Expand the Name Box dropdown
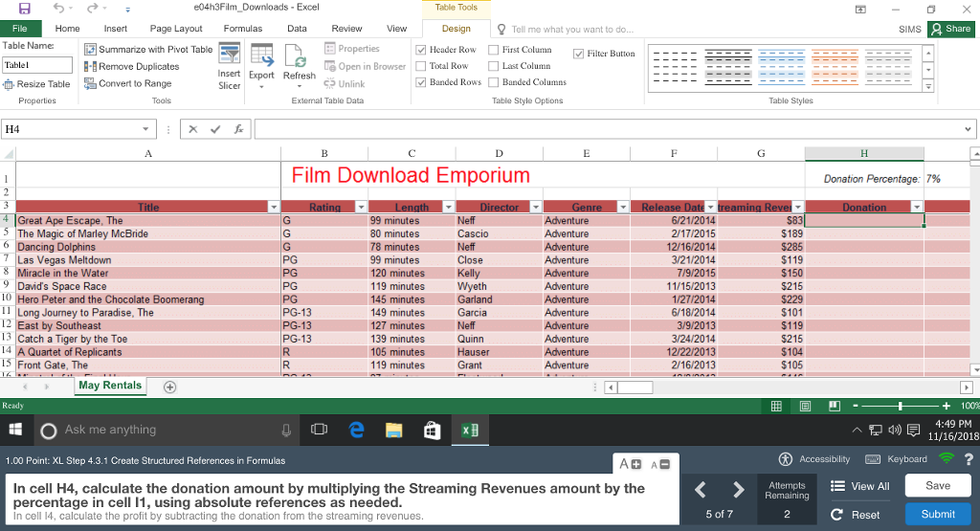 tap(145, 129)
